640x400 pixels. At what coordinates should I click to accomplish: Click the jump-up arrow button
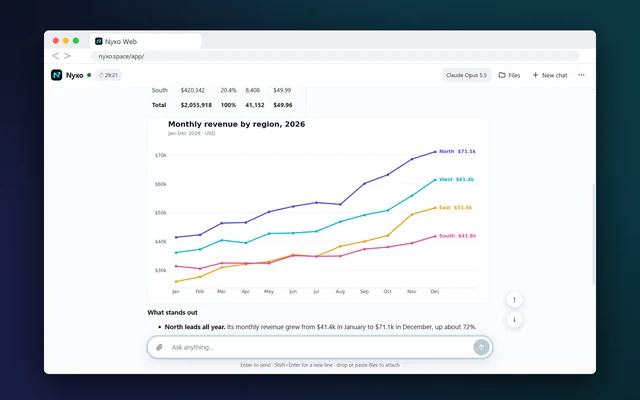click(514, 300)
